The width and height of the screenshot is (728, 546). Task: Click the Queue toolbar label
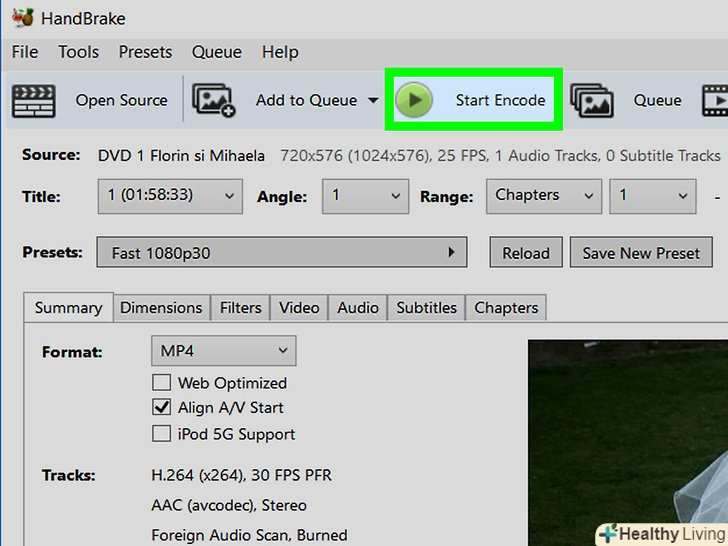657,100
